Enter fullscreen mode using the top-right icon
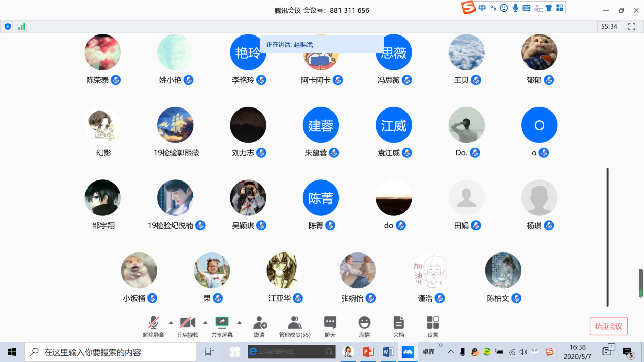Viewport: 644px width, 362px height. [632, 27]
